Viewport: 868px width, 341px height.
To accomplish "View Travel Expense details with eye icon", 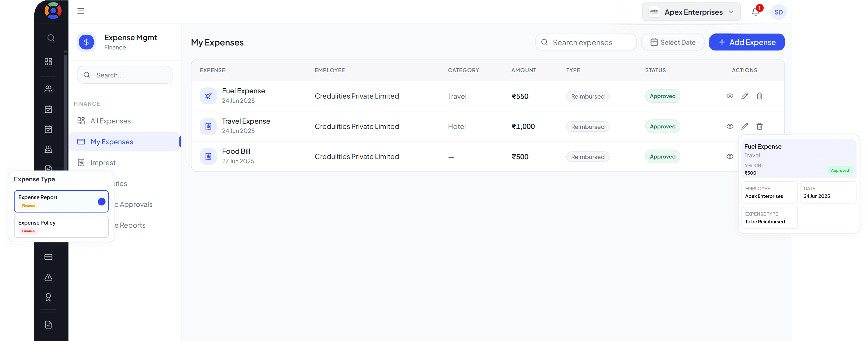I will tap(730, 126).
